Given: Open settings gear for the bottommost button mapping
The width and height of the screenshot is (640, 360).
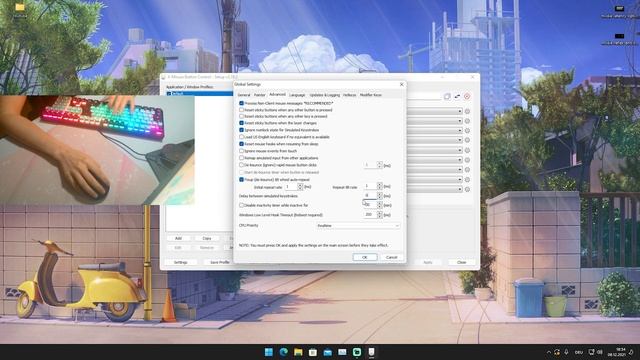Looking at the screenshot, I should 467,189.
